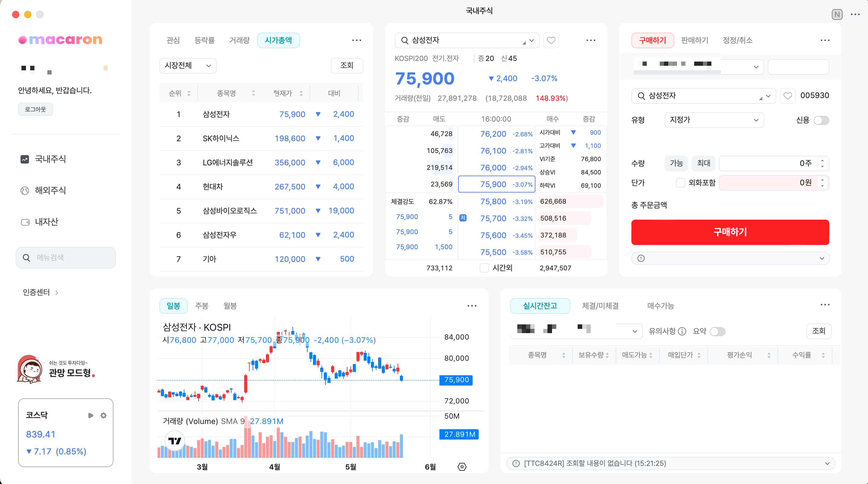Screen dimensions: 868x484
Task: Click the 가능 quantity button
Action: (x=676, y=163)
